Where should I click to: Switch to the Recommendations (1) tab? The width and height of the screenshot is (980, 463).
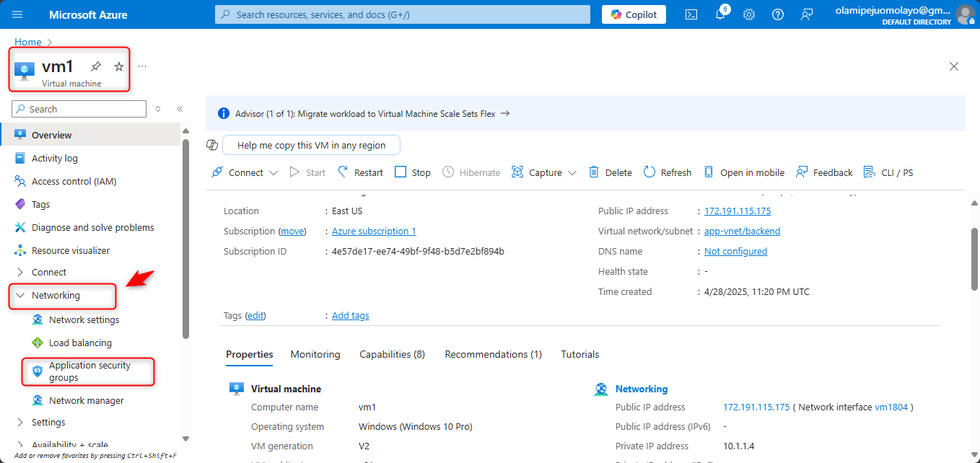[494, 354]
